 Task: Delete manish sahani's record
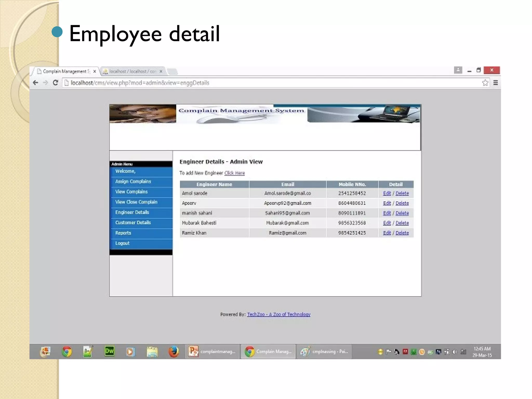point(402,213)
